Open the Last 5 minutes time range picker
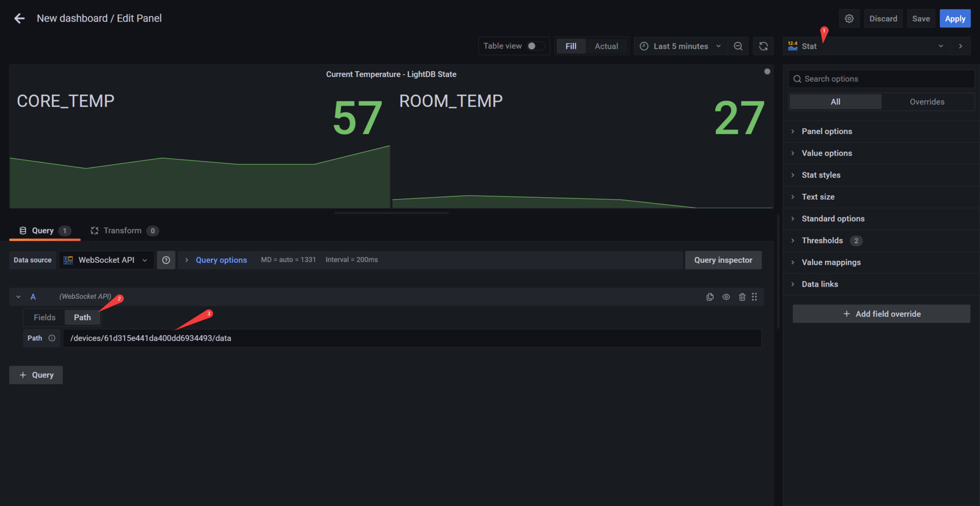Image resolution: width=980 pixels, height=506 pixels. click(x=680, y=46)
